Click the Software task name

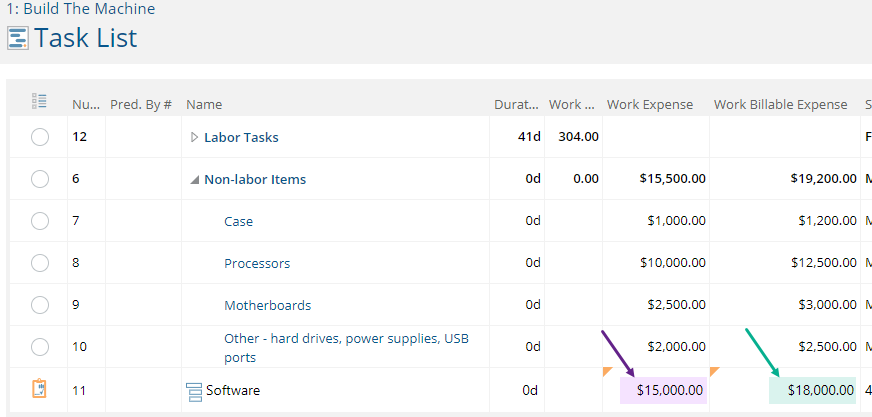pyautogui.click(x=233, y=390)
